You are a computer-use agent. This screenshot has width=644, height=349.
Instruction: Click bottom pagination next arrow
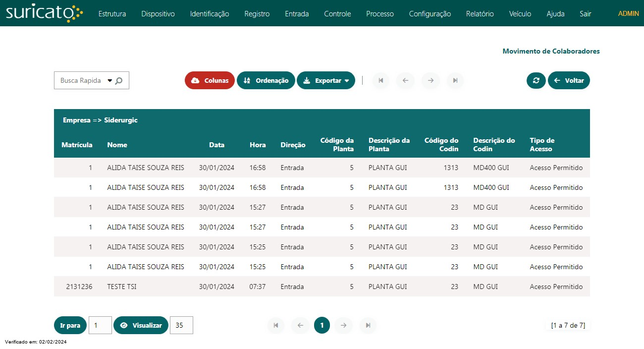(343, 325)
